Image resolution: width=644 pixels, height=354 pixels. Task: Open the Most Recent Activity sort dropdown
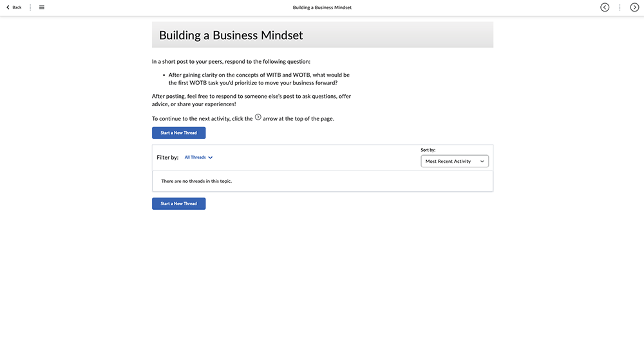click(x=454, y=162)
